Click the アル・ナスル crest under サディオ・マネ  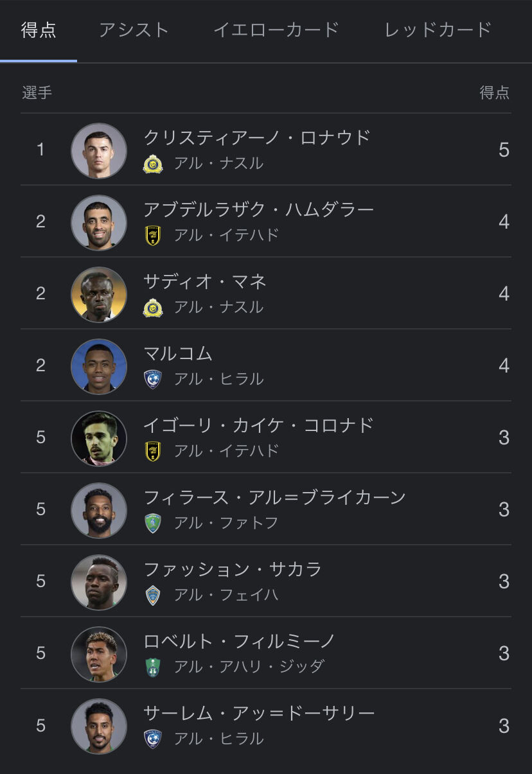coord(153,308)
